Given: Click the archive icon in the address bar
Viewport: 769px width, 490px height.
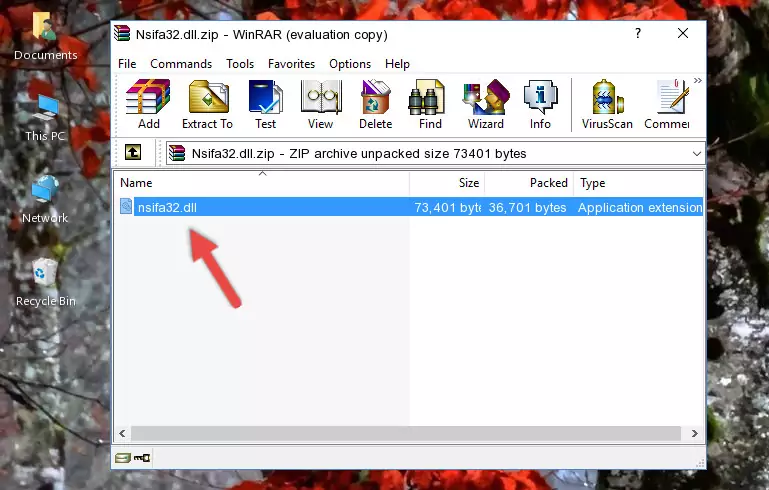Looking at the screenshot, I should [177, 154].
